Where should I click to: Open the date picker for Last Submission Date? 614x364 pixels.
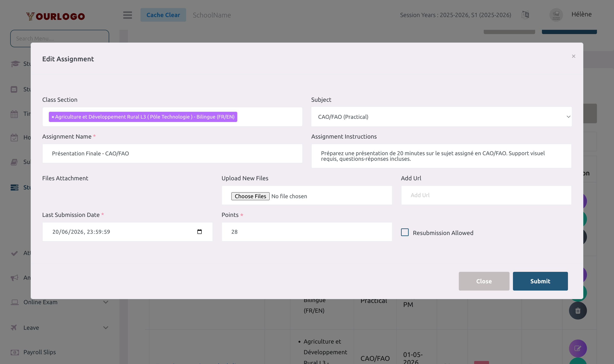[x=199, y=232]
